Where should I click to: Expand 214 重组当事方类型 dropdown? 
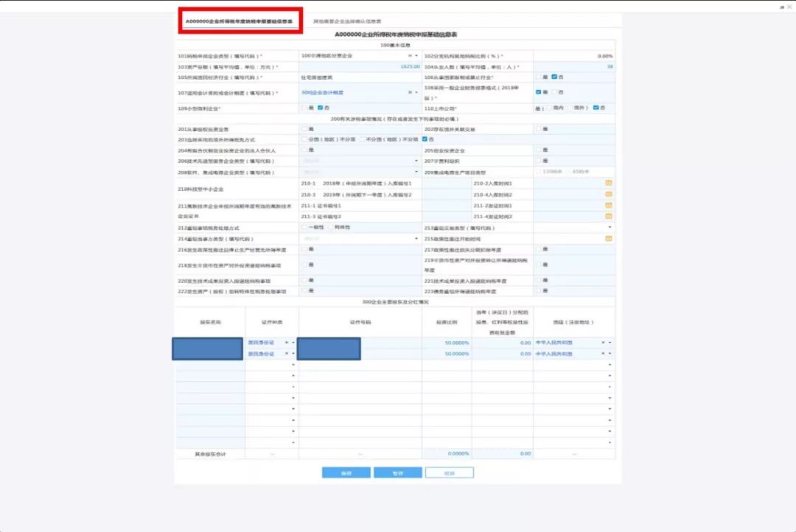[x=416, y=239]
